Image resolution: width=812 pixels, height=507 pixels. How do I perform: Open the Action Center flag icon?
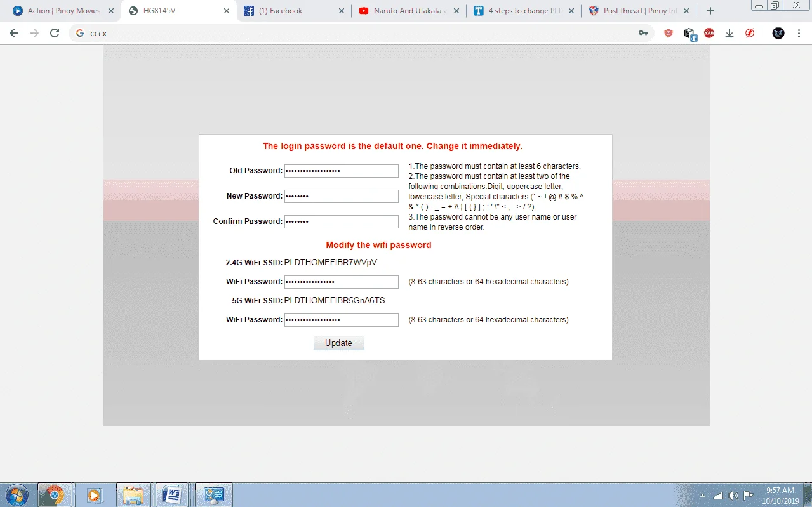point(749,496)
